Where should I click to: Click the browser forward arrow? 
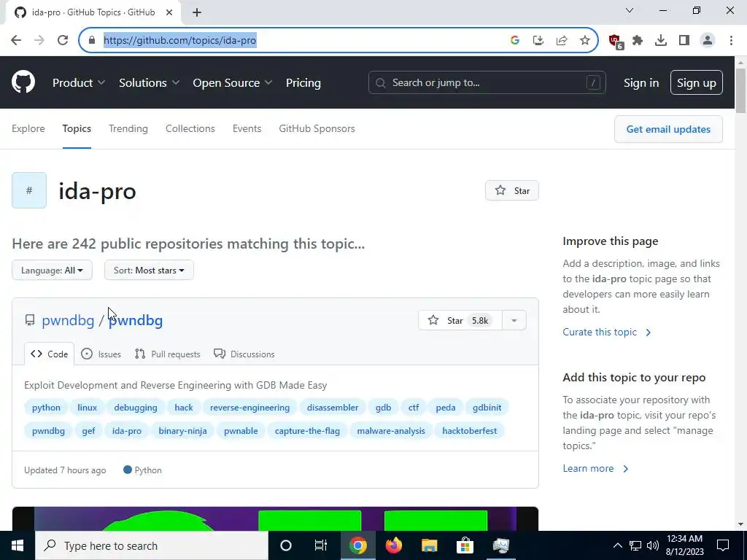click(39, 41)
